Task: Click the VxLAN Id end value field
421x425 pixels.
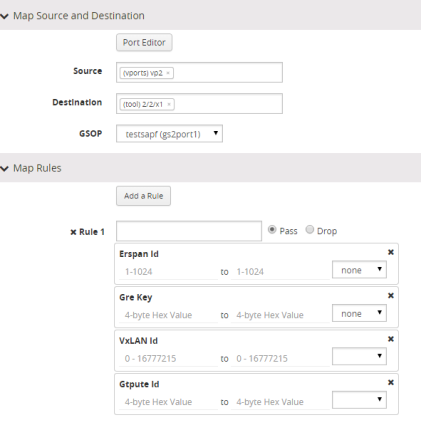Action: [x=280, y=359]
